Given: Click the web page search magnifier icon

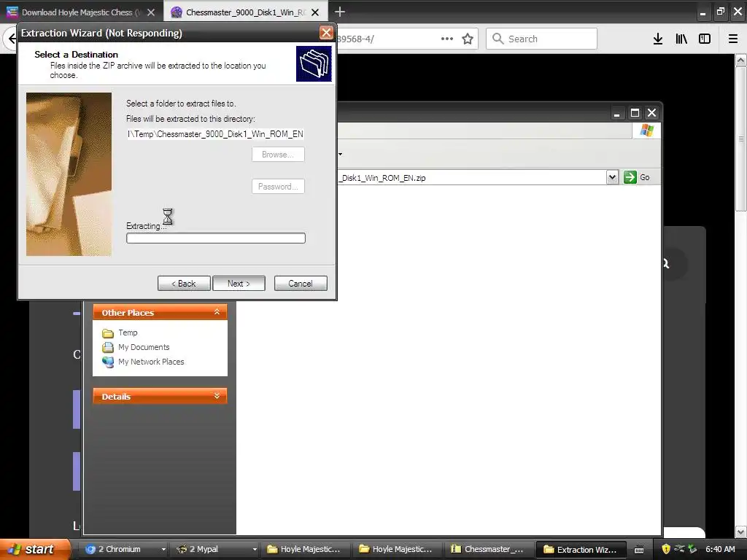Looking at the screenshot, I should pos(665,263).
